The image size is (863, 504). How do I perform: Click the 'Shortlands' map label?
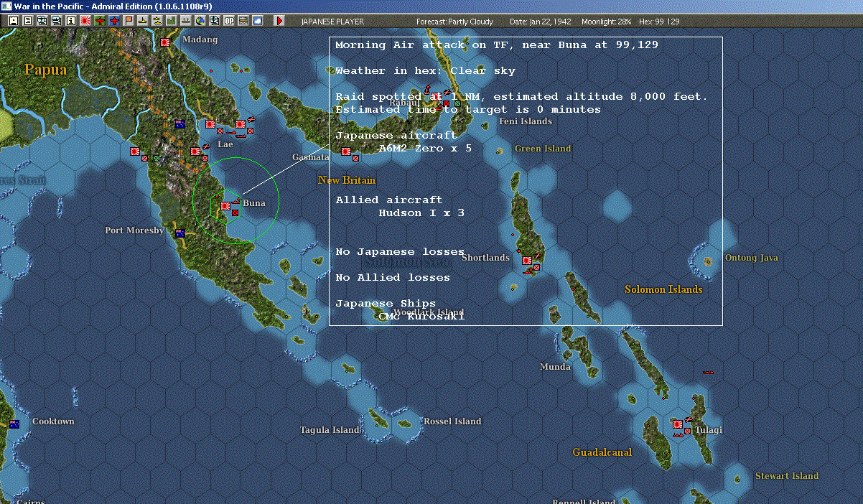click(485, 258)
